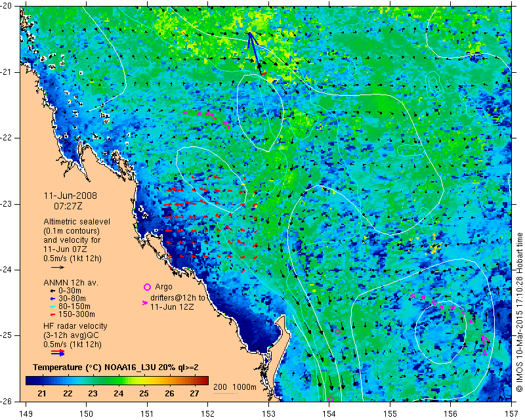Click the black 0-30m arrow legend marker
Viewport: 525px width, 420px height.
(52, 291)
